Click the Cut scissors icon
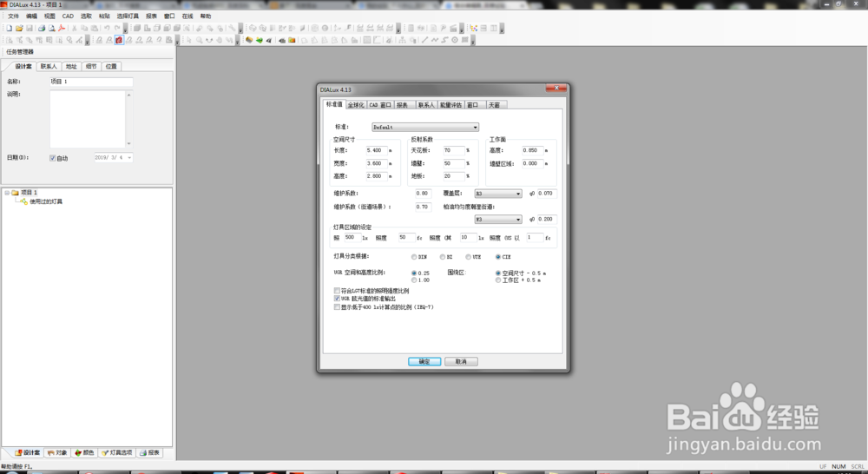 click(x=74, y=29)
